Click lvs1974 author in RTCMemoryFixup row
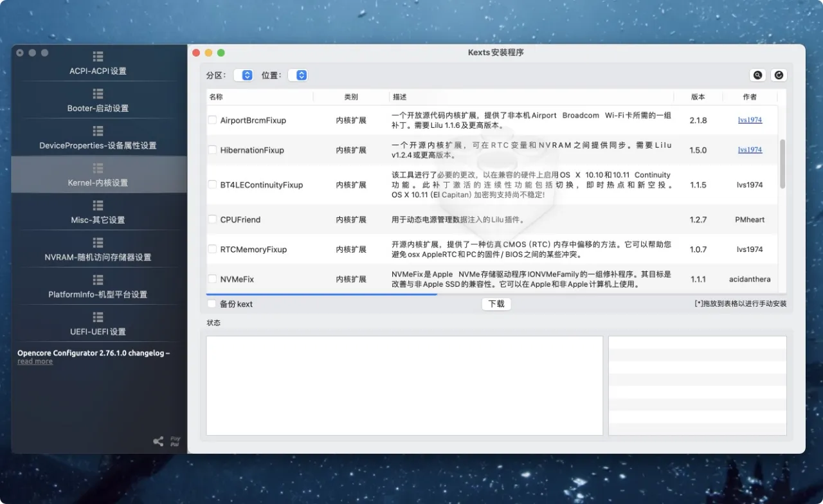The width and height of the screenshot is (823, 504). click(x=750, y=249)
